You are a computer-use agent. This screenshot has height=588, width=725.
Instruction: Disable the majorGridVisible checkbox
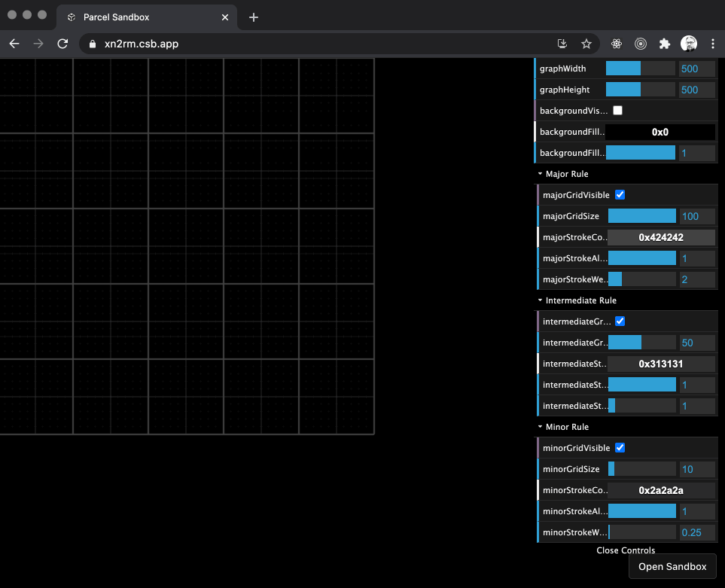point(620,194)
